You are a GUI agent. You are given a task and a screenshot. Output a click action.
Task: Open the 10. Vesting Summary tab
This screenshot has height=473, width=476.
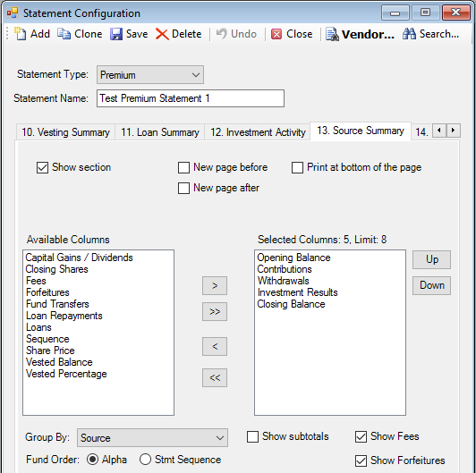pyautogui.click(x=65, y=132)
